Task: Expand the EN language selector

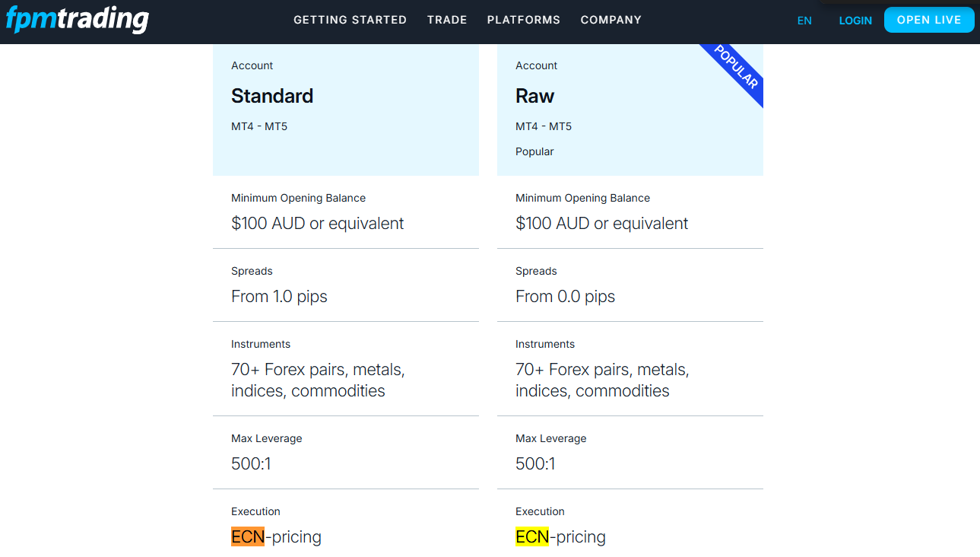Action: click(804, 21)
